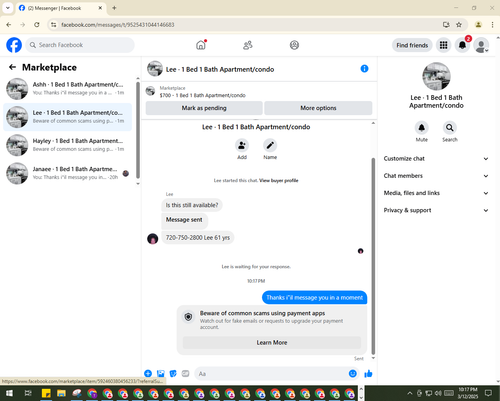Image resolution: width=500 pixels, height=401 pixels.
Task: Open the View buyer profile link
Action: tap(279, 180)
